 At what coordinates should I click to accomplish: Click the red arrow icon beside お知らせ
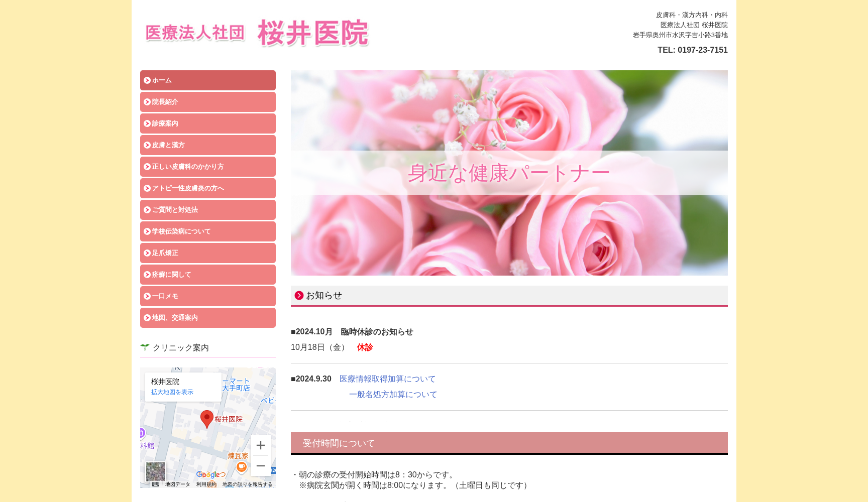click(298, 296)
